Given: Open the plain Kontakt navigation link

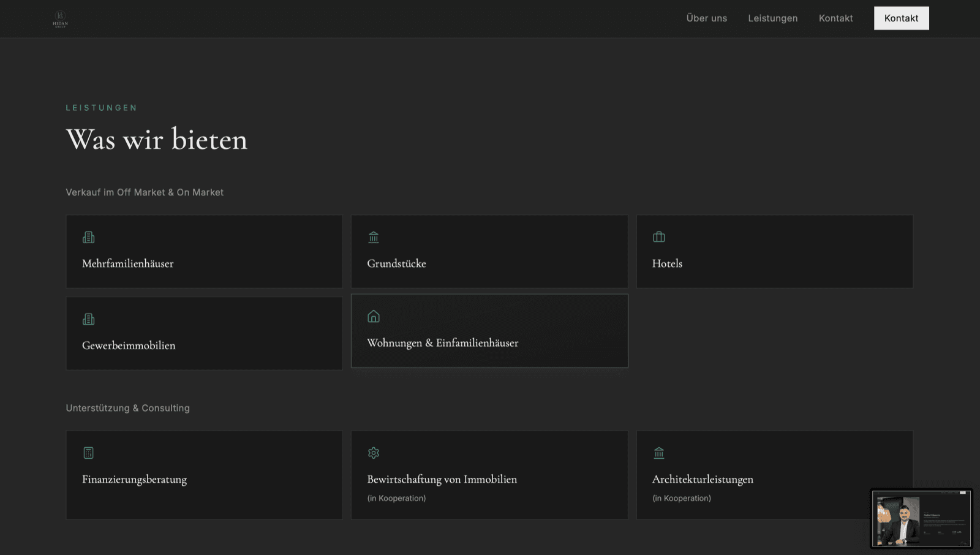Looking at the screenshot, I should [836, 18].
